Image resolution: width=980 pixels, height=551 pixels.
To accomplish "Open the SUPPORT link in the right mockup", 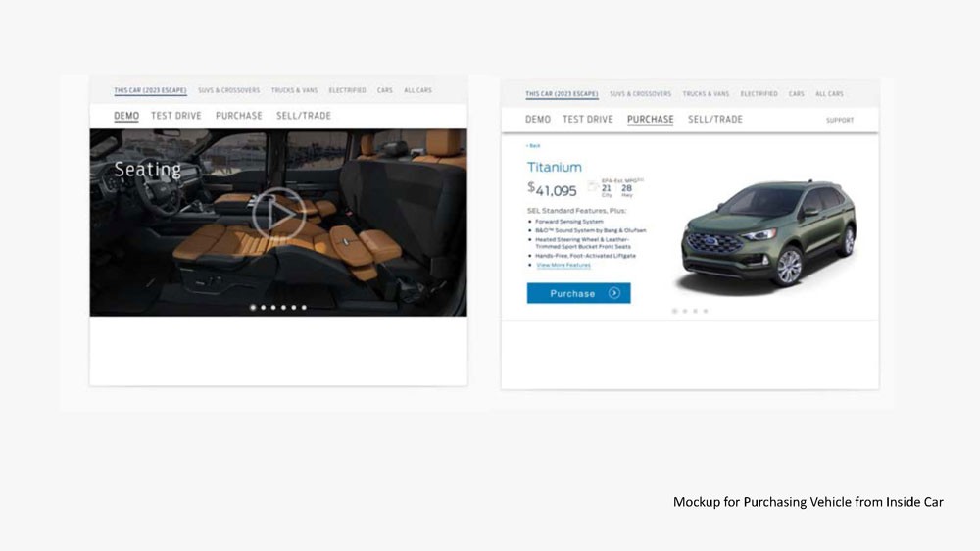I will click(840, 120).
